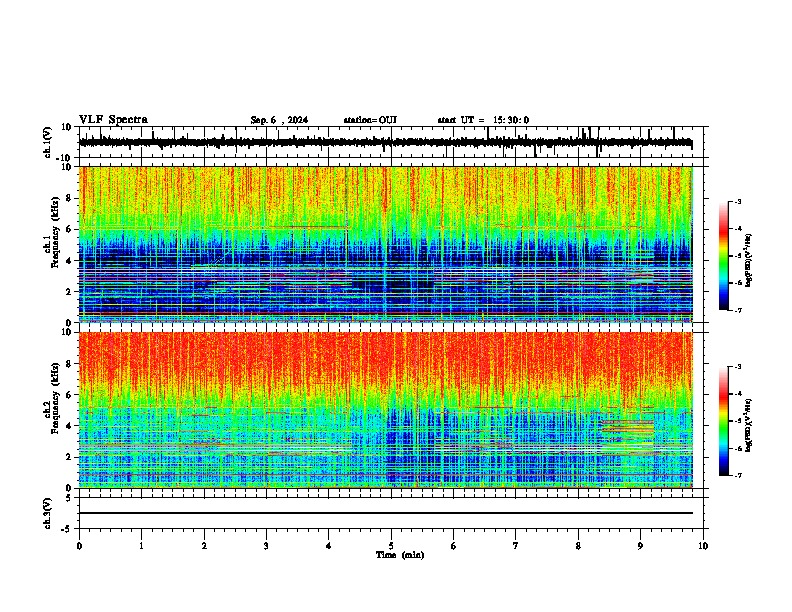Viewport: 792px width, 612px height.
Task: Click the ch.2 spectrogram plot
Action: click(x=385, y=410)
